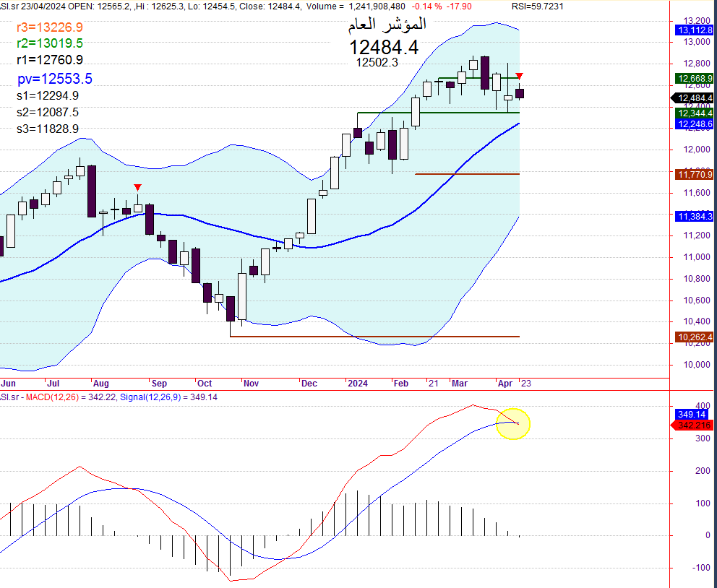Click the red triangle marker above late August candle

coord(137,187)
